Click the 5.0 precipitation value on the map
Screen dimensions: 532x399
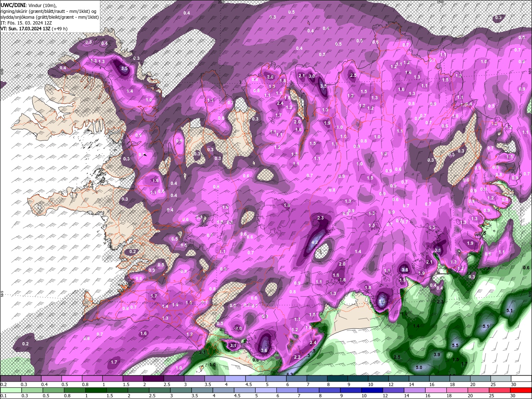[x=419, y=367]
